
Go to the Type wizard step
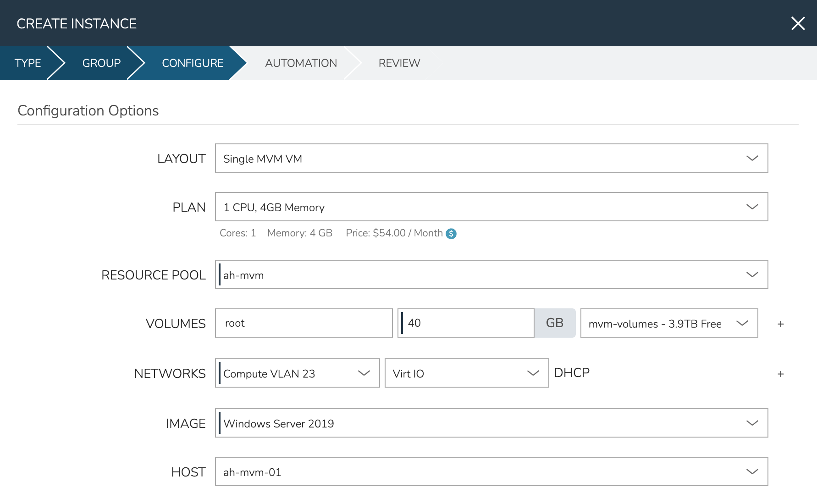coord(28,63)
